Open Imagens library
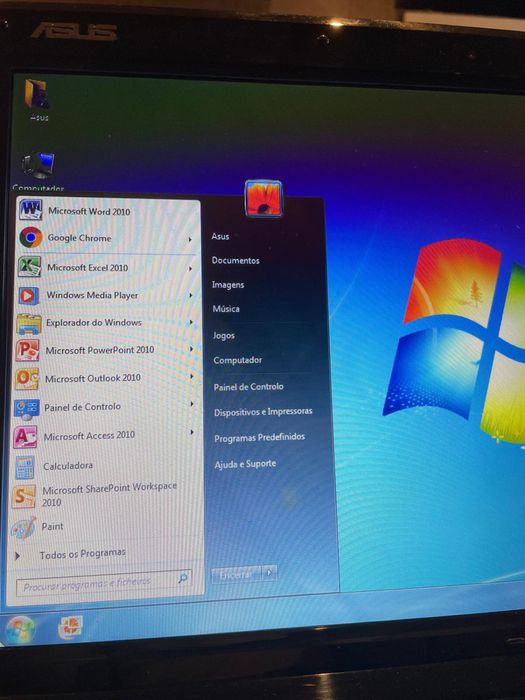525x700 pixels. [x=228, y=285]
